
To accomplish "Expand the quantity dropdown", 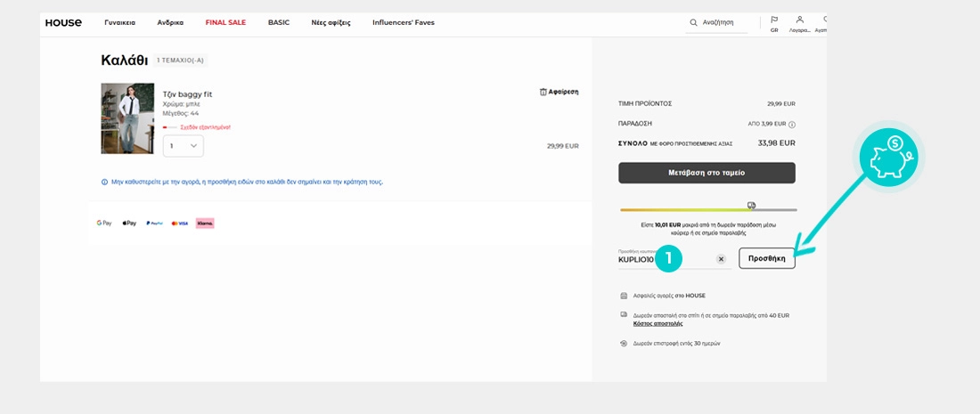I will point(184,146).
